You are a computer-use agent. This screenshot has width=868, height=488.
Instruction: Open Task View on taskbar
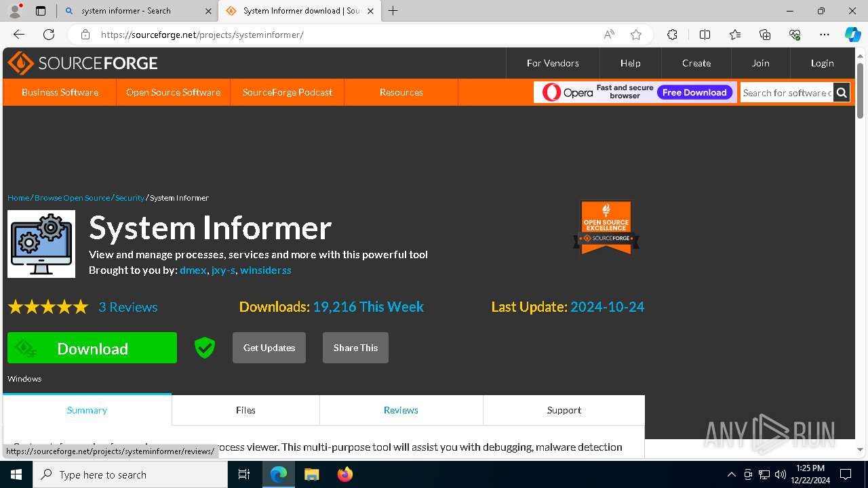[244, 474]
